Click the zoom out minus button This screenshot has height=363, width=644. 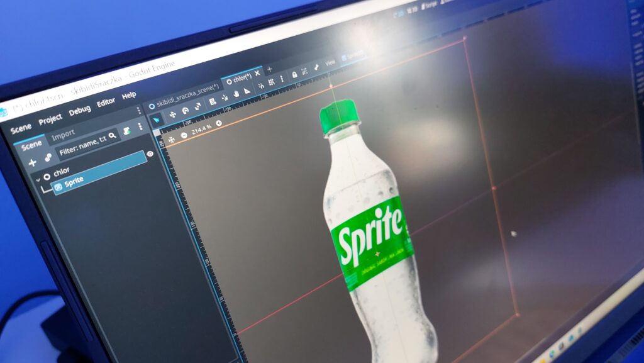pos(184,135)
